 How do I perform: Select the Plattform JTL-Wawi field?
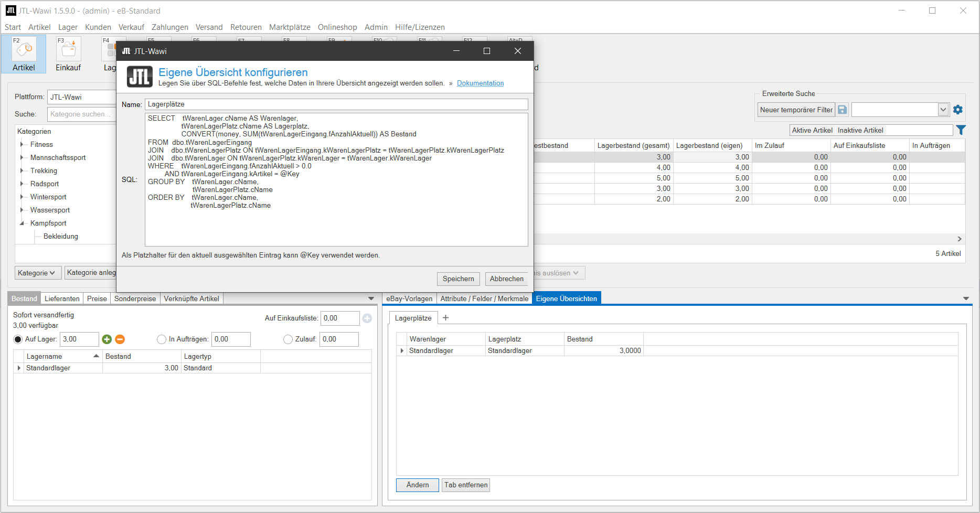(82, 97)
